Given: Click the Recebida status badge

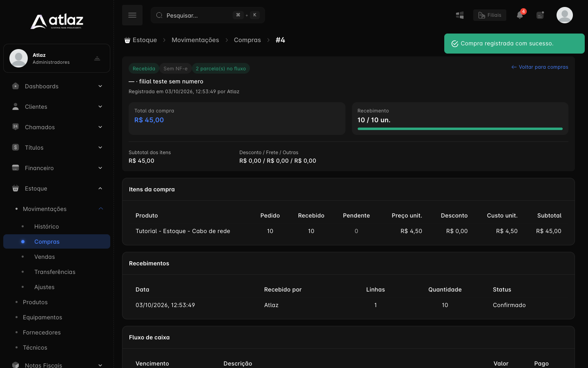Looking at the screenshot, I should point(144,69).
